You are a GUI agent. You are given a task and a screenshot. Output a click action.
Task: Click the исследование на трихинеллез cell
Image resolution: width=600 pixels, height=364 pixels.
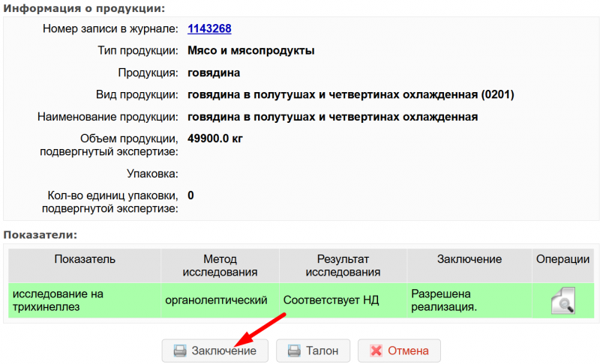pos(84,300)
